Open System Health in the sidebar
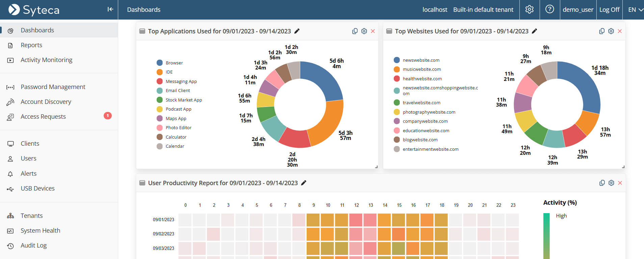This screenshot has width=644, height=259. click(x=59, y=230)
